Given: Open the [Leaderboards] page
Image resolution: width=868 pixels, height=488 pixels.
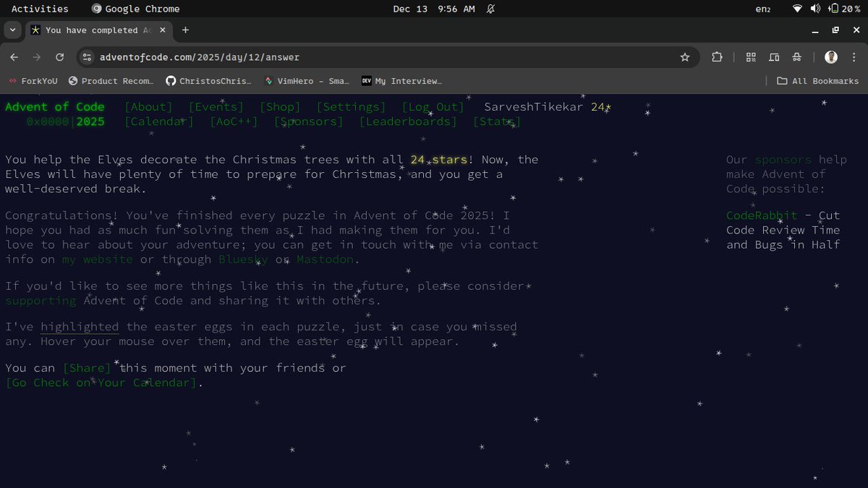Looking at the screenshot, I should (409, 121).
